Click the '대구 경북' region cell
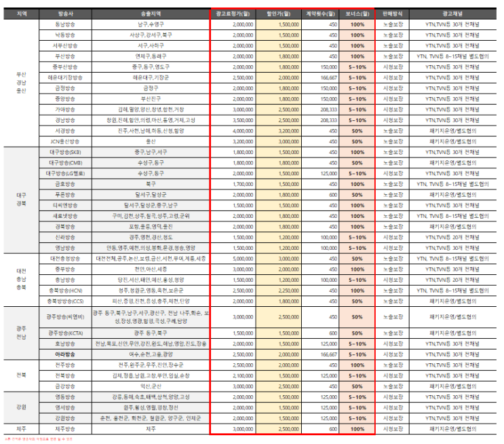Viewport: 504px width, 444px height. point(22,200)
